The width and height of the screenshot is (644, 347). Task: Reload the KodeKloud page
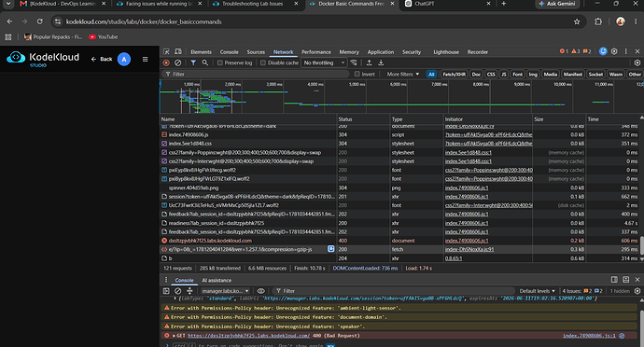click(x=39, y=21)
